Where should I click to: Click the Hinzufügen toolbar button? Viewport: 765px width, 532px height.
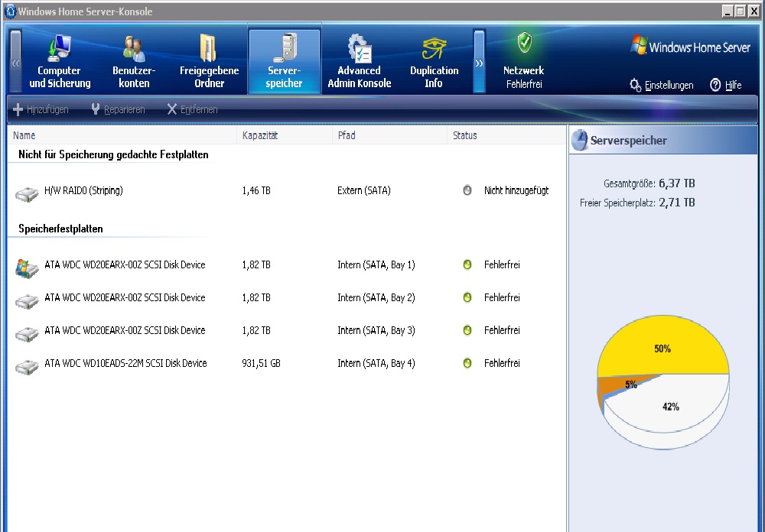click(x=41, y=109)
